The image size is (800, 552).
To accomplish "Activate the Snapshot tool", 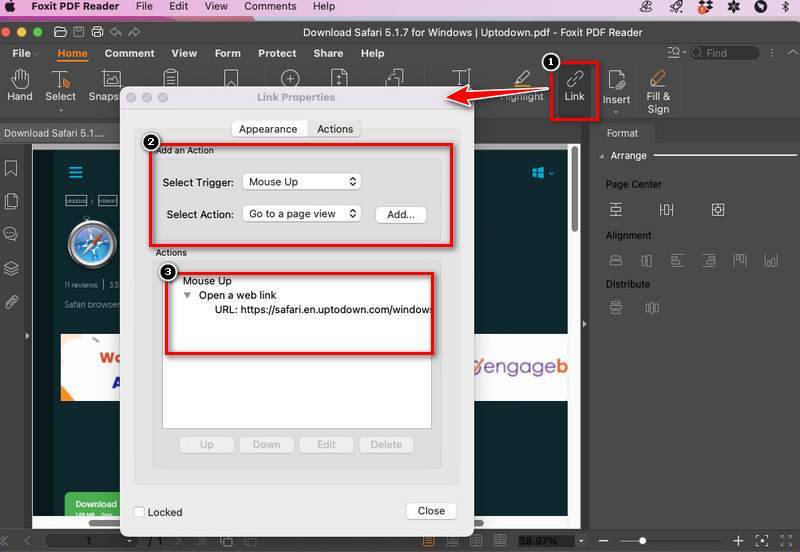I will point(104,86).
